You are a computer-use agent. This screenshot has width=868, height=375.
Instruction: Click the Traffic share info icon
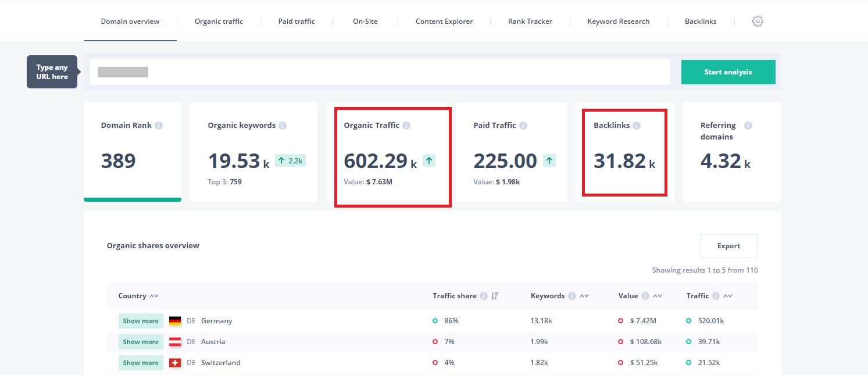pos(483,296)
